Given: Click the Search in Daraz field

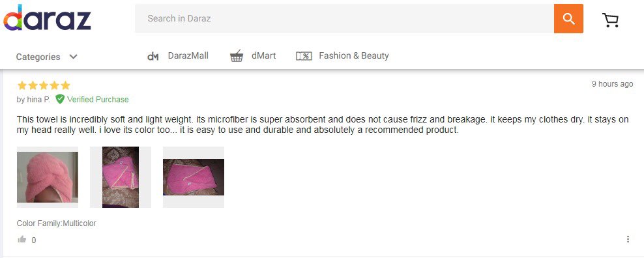Looking at the screenshot, I should (344, 18).
